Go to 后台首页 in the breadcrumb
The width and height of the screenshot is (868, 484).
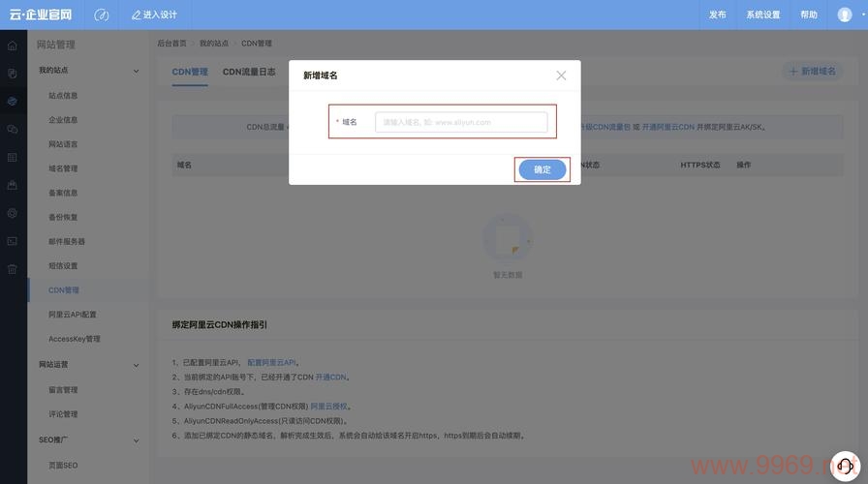coord(171,44)
